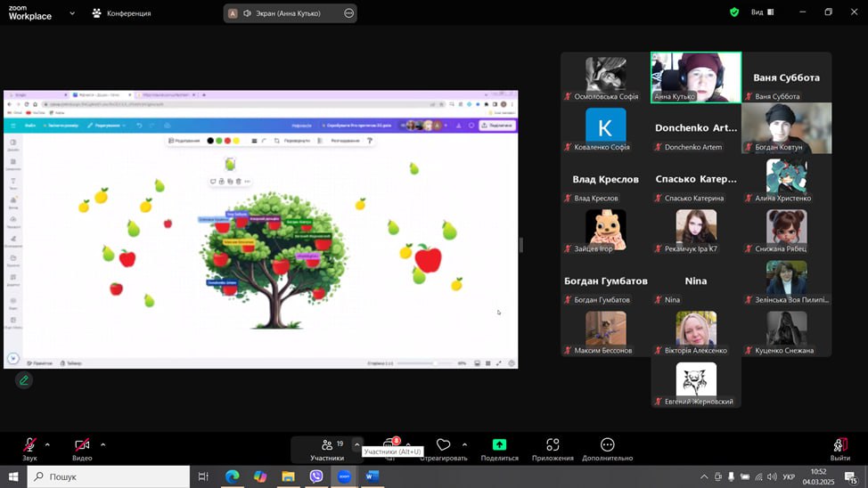Open the Отреагировать reactions heart icon
868x488 pixels.
click(443, 444)
